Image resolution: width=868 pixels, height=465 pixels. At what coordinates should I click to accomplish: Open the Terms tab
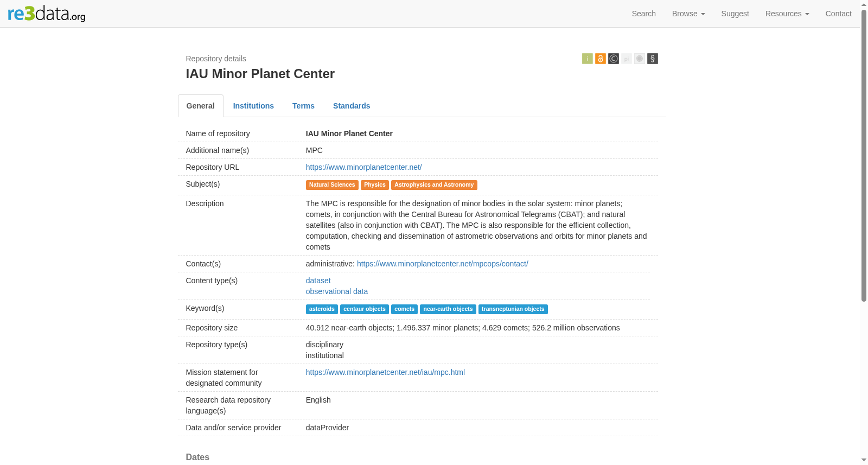(x=303, y=106)
